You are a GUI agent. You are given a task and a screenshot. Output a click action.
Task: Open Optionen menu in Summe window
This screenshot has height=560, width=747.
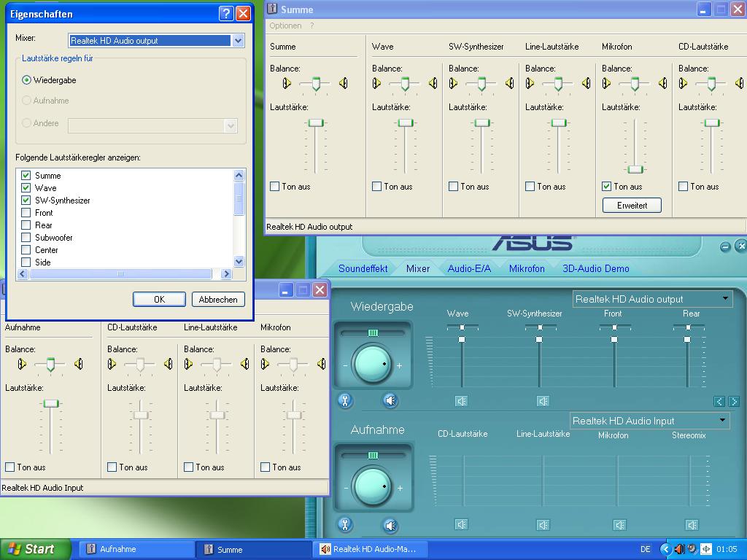point(285,26)
